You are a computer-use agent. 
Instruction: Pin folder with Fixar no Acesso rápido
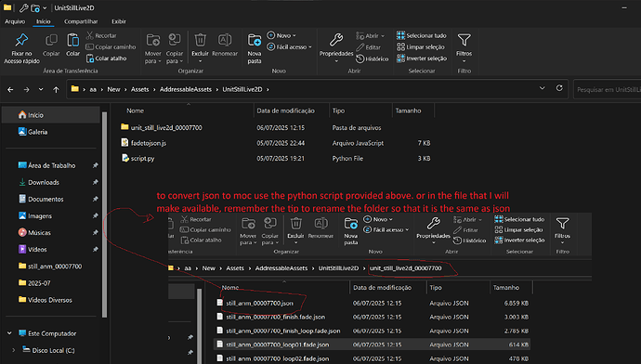[21, 48]
